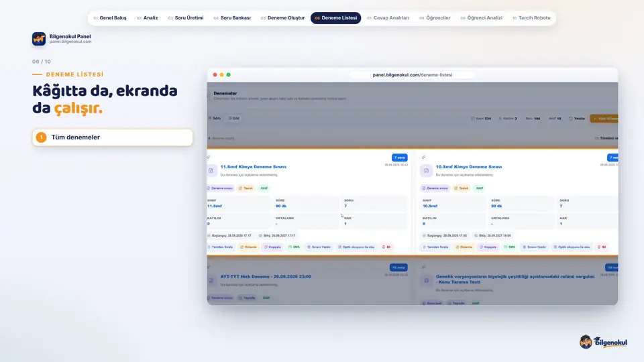Viewport: 644px width, 362px height.
Task: Select the Tüm denemeler step
Action: coord(113,137)
